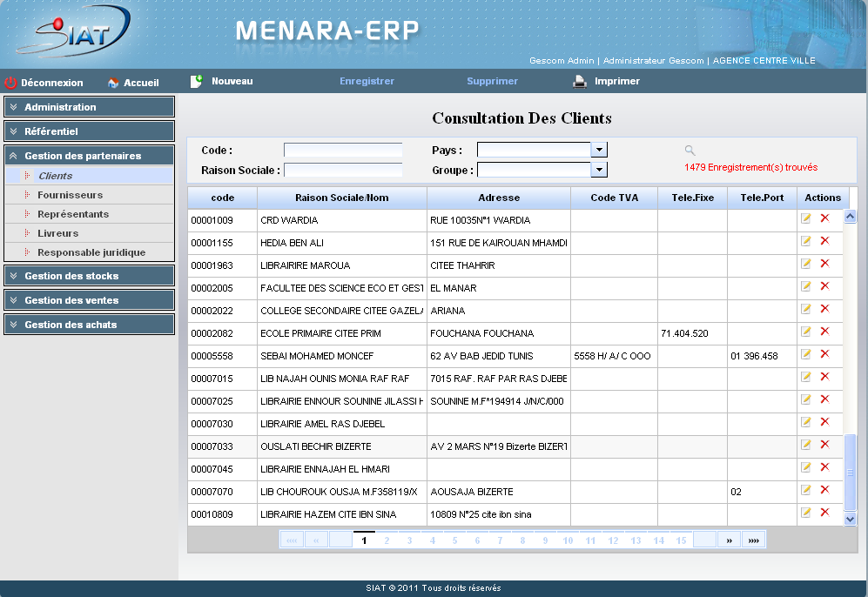
Task: Click the Adresse column header
Action: pos(499,198)
